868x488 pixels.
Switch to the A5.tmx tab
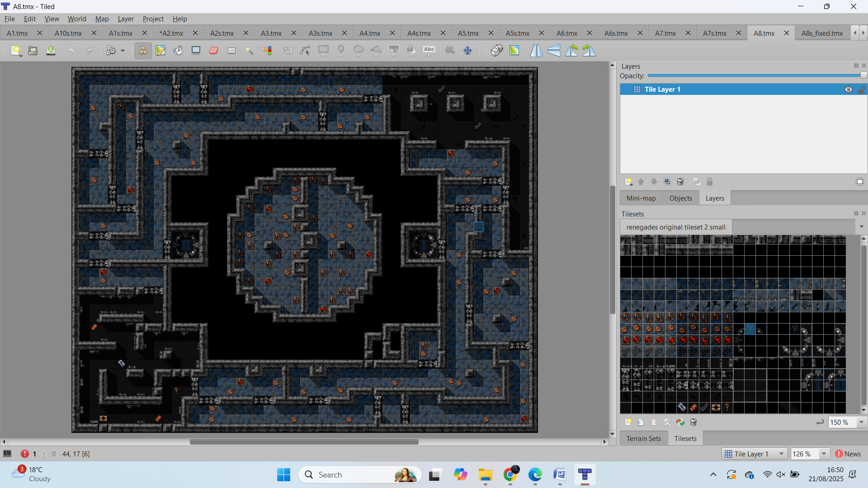468,33
